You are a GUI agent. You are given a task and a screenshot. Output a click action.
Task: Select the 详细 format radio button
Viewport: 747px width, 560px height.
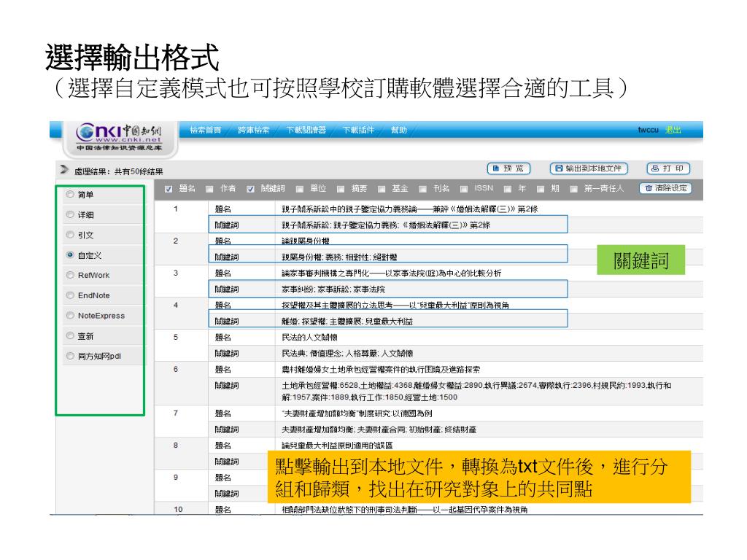pos(70,215)
